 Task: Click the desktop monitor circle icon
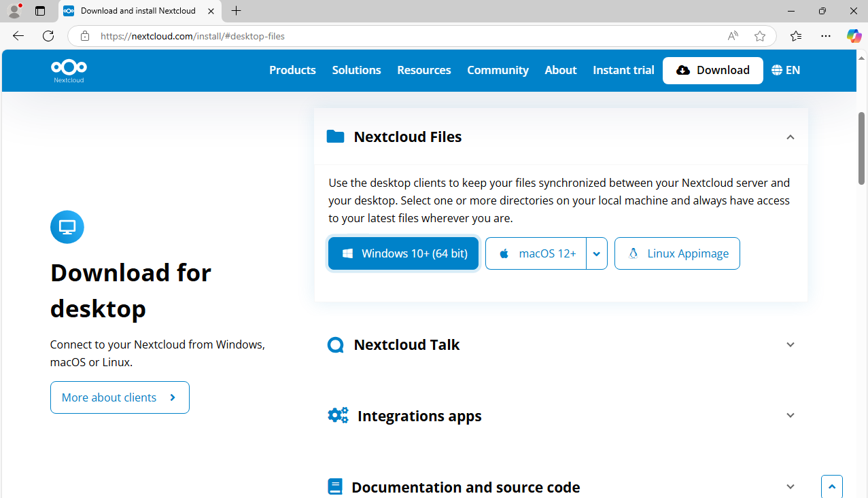tap(67, 227)
